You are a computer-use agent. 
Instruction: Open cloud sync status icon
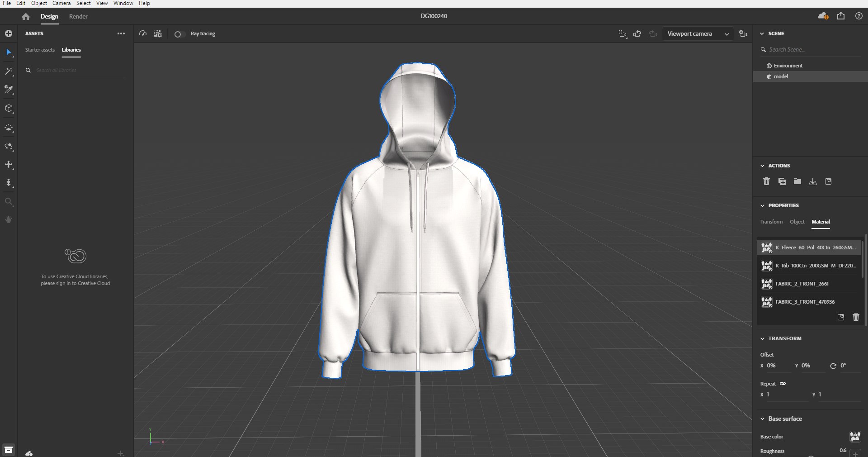click(x=823, y=16)
